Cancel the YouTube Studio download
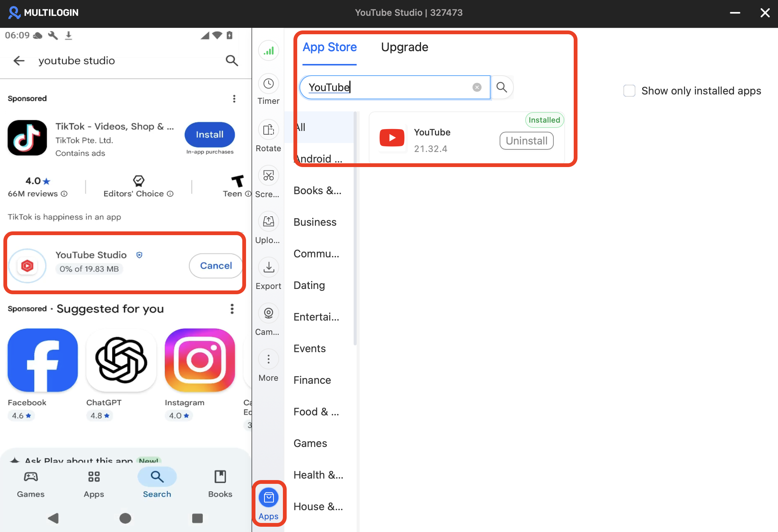 216,266
